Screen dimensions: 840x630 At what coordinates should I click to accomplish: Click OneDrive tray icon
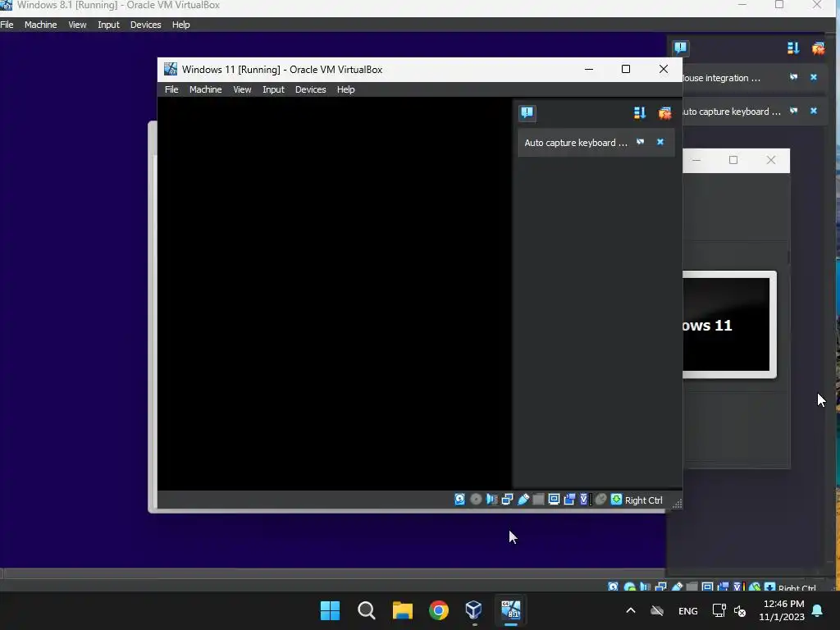tap(657, 610)
